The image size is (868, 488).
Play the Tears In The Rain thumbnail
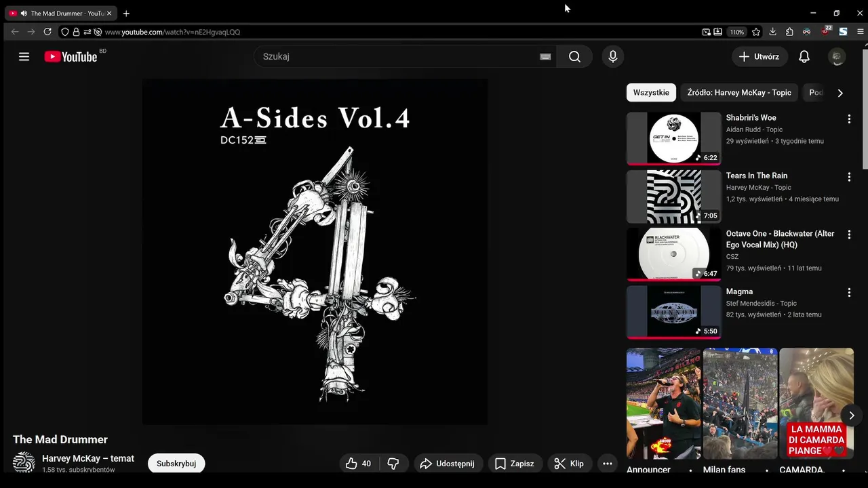[673, 197]
